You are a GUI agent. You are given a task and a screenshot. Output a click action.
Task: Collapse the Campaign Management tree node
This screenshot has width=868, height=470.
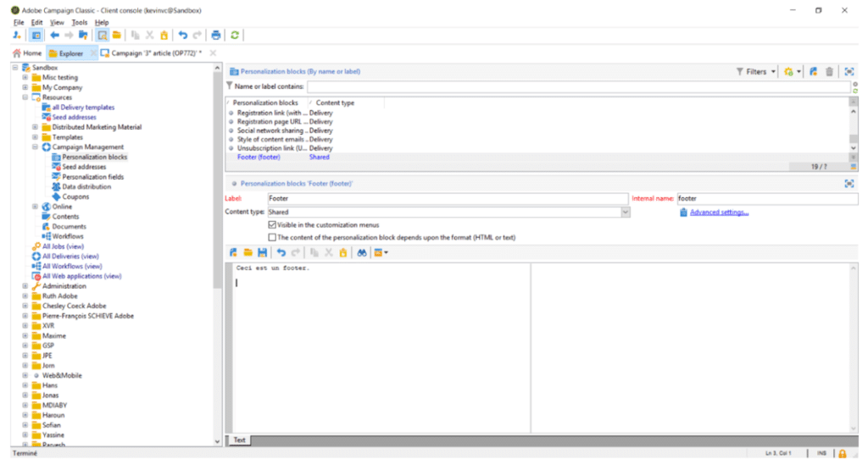(x=36, y=147)
